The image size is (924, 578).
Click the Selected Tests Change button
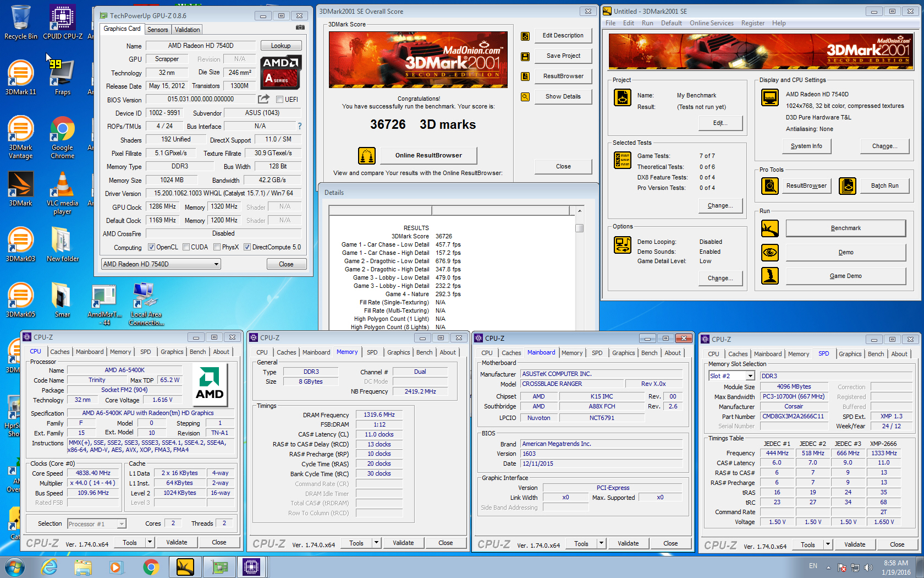(720, 205)
